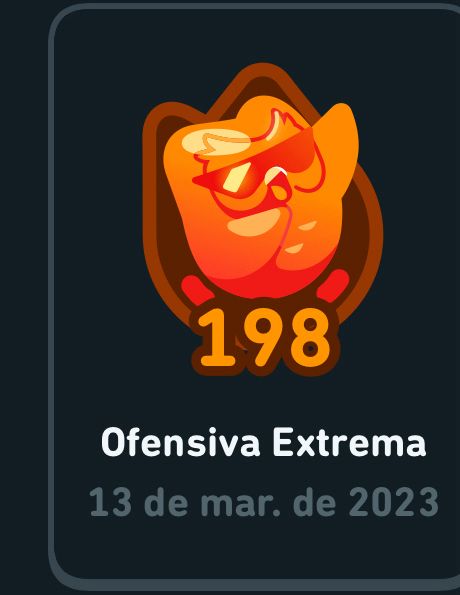Tap the pale highlight on the flame's belly
The width and height of the screenshot is (460, 595).
254,223
